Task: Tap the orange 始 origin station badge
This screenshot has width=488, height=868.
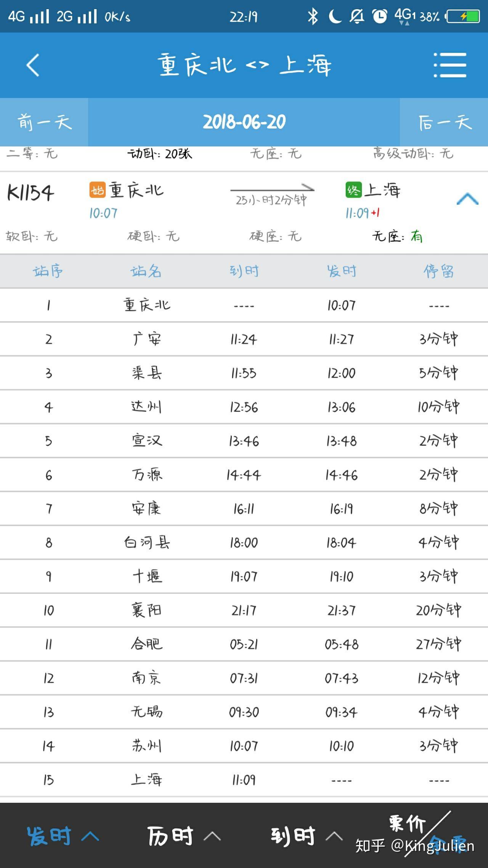Action: tap(97, 190)
